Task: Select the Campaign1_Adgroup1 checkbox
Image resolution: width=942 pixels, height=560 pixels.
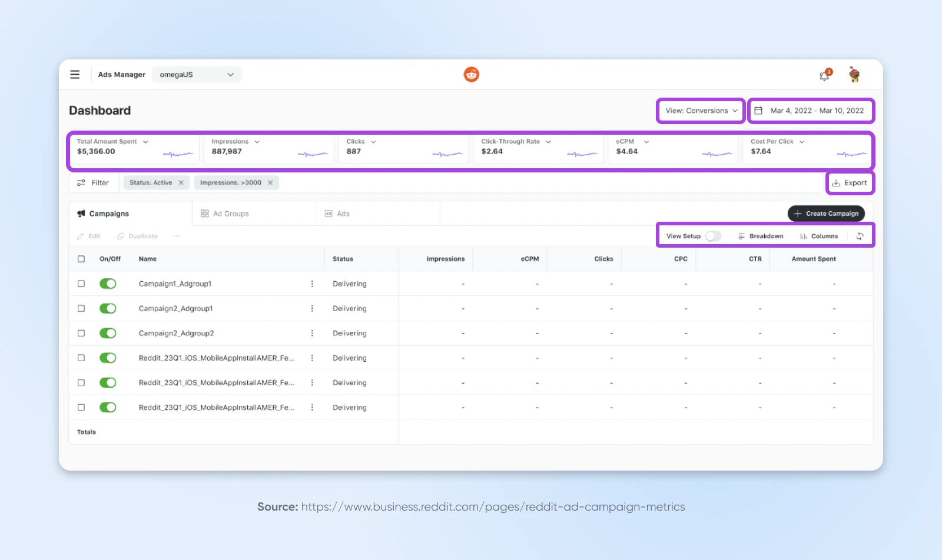Action: (x=81, y=284)
